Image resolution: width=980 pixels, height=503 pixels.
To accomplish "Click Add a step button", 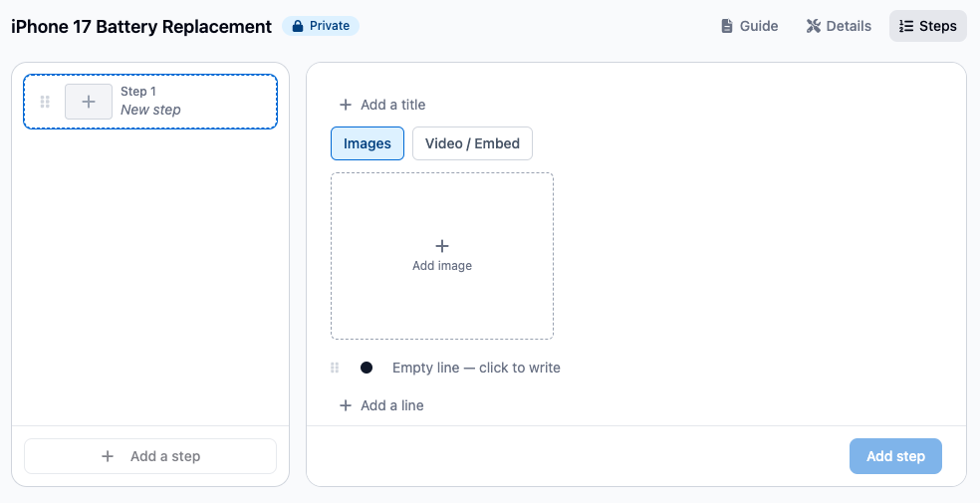I will (150, 456).
